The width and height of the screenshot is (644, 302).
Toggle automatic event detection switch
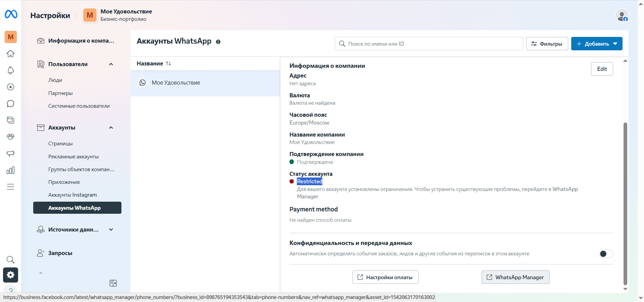coord(606,254)
